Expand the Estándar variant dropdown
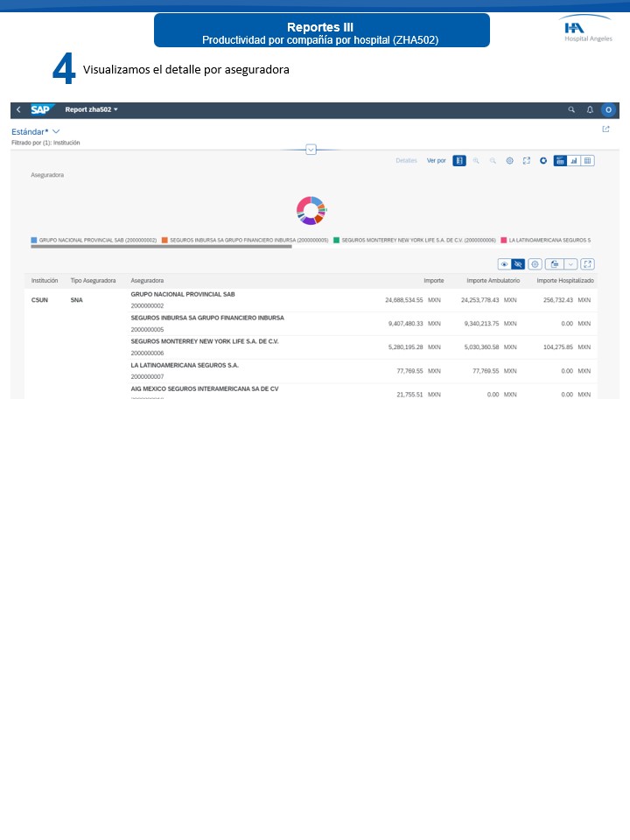The height and width of the screenshot is (840, 630). click(56, 131)
